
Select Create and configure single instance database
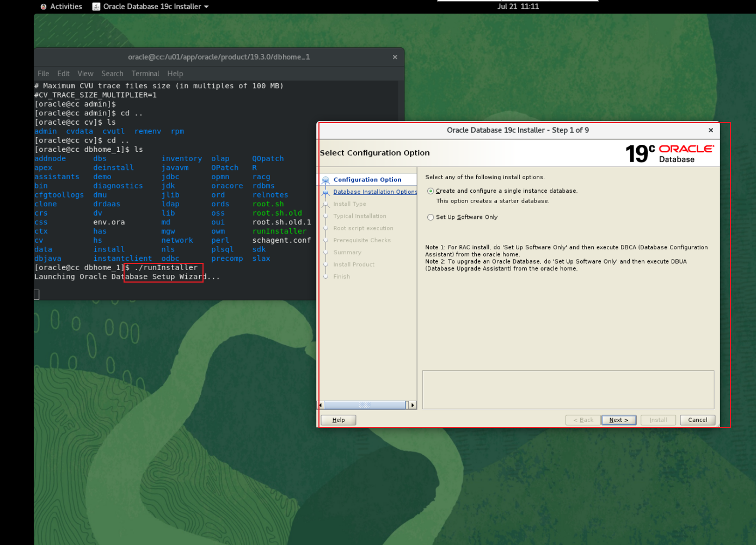[431, 191]
